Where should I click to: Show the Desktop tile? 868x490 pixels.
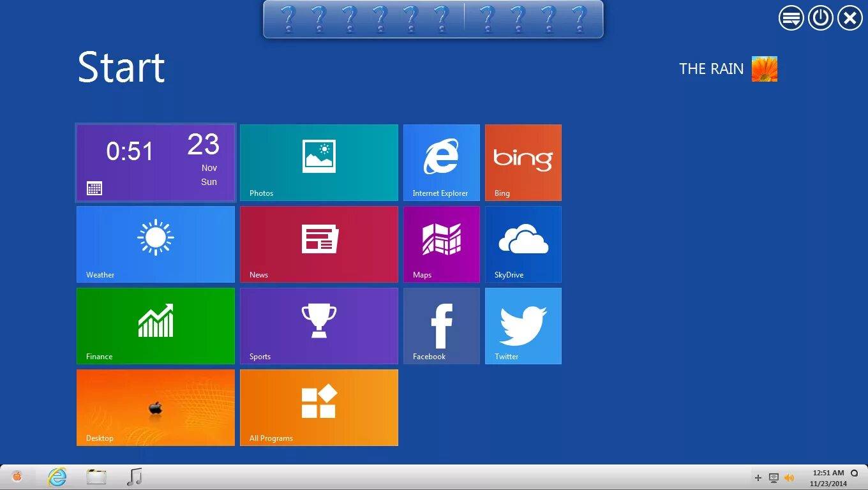(156, 408)
